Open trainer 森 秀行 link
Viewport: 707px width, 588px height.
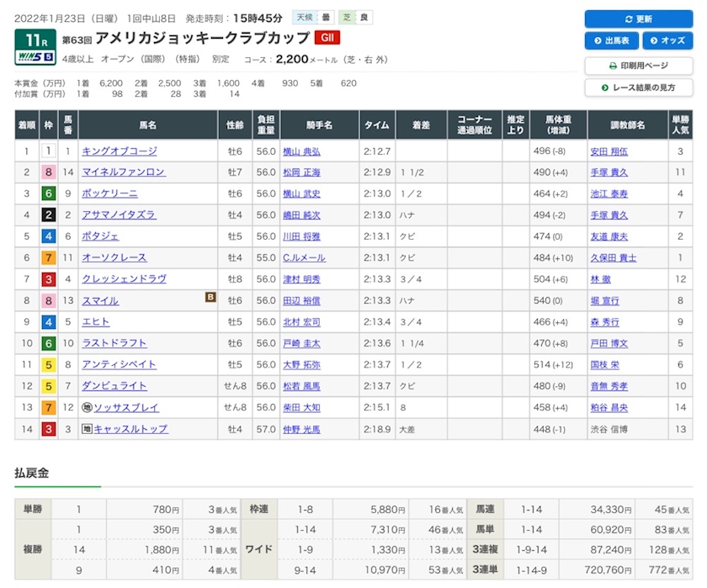(x=604, y=322)
